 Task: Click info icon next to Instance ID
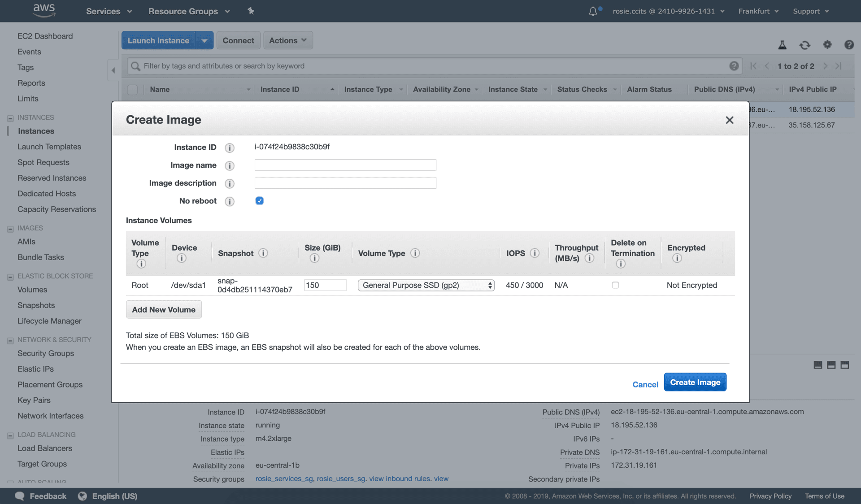pyautogui.click(x=230, y=148)
